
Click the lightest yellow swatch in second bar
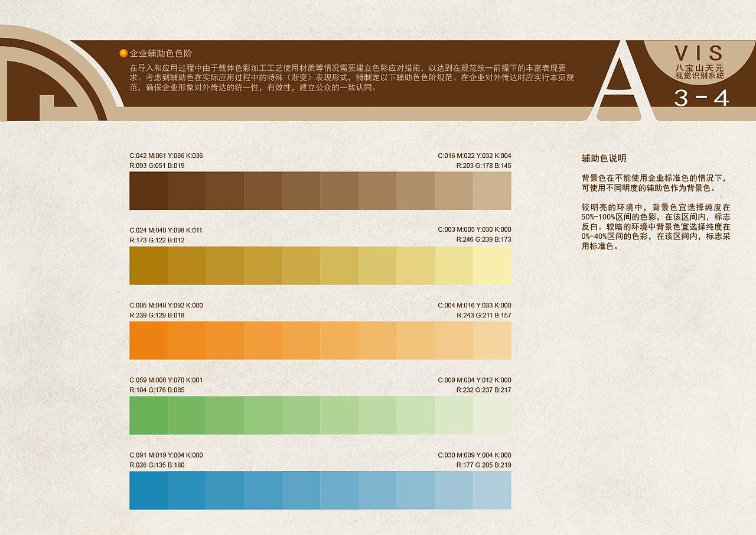pos(493,265)
